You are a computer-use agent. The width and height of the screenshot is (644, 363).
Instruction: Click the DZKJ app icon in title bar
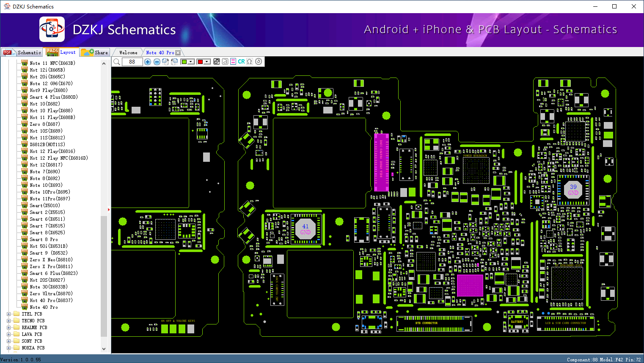pos(7,6)
